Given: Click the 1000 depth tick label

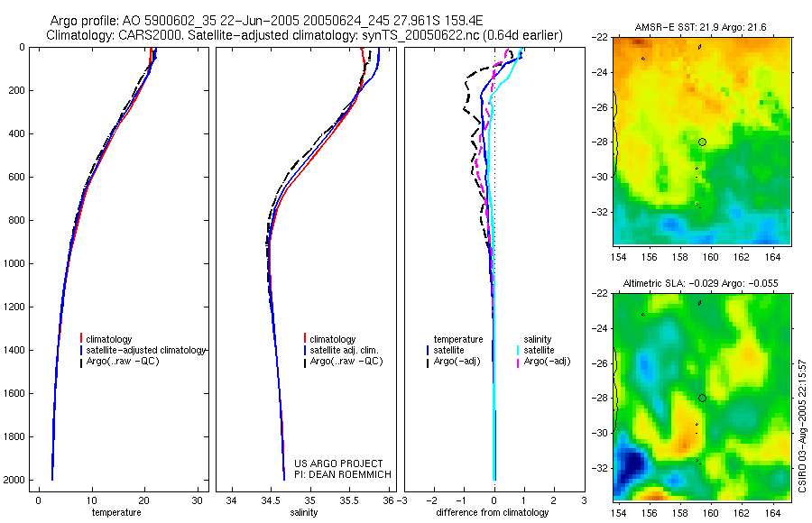Looking at the screenshot, I should [15, 263].
